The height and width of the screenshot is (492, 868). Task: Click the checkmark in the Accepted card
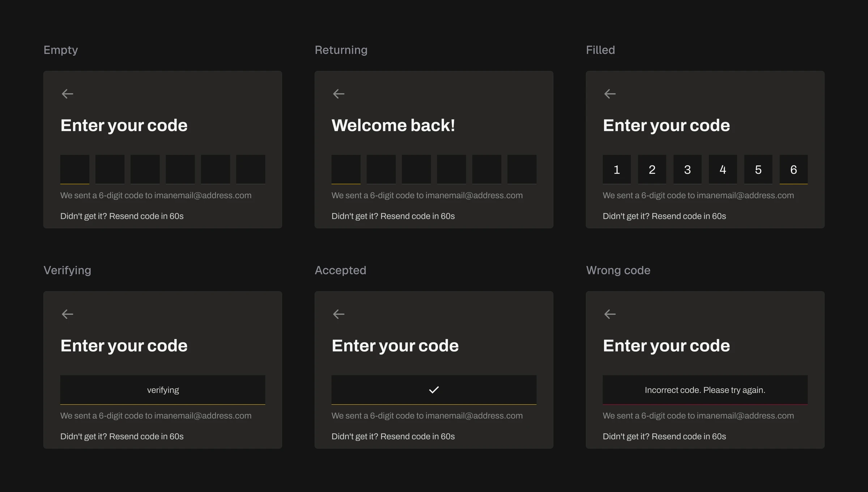click(x=434, y=390)
